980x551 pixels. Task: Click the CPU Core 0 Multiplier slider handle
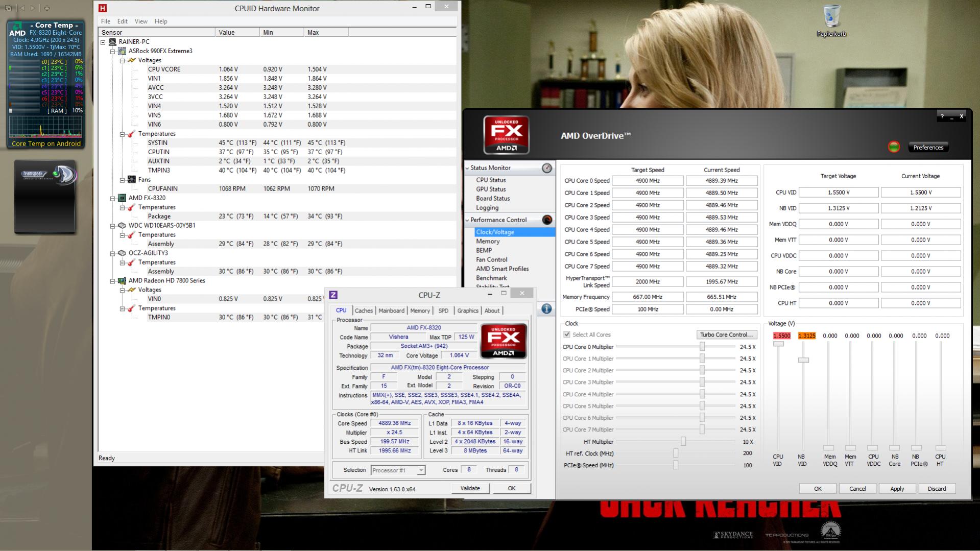702,347
